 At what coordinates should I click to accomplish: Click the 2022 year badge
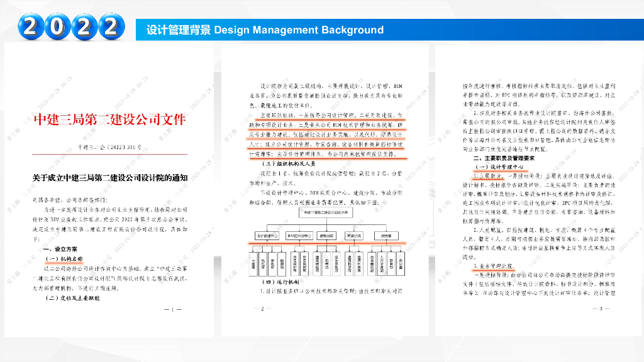(x=71, y=26)
